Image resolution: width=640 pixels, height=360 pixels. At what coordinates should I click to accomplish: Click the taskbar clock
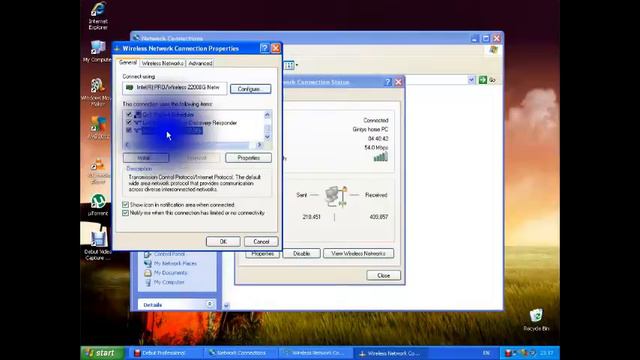pyautogui.click(x=547, y=353)
